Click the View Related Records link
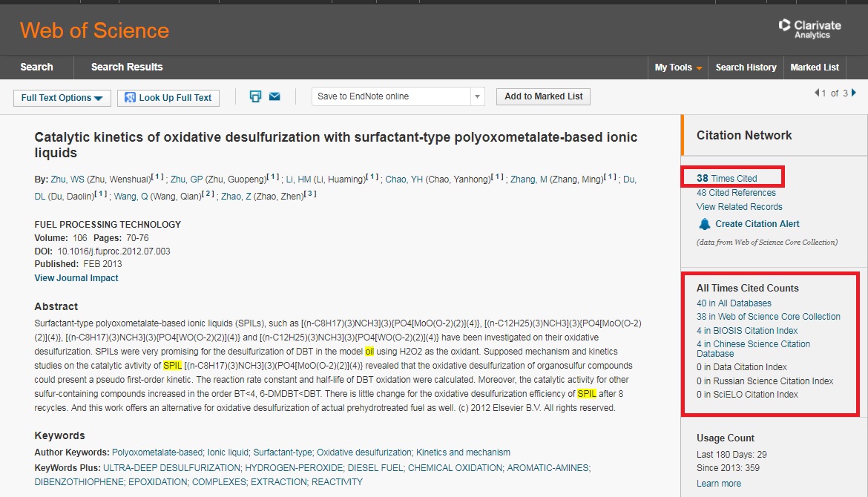Image resolution: width=868 pixels, height=497 pixels. 739,207
